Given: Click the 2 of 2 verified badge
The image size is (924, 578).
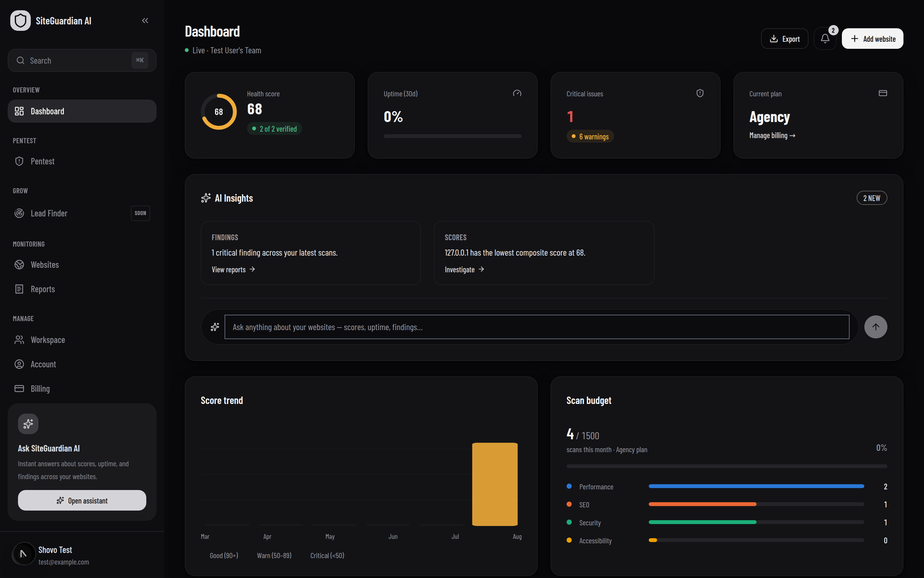Looking at the screenshot, I should coord(275,129).
